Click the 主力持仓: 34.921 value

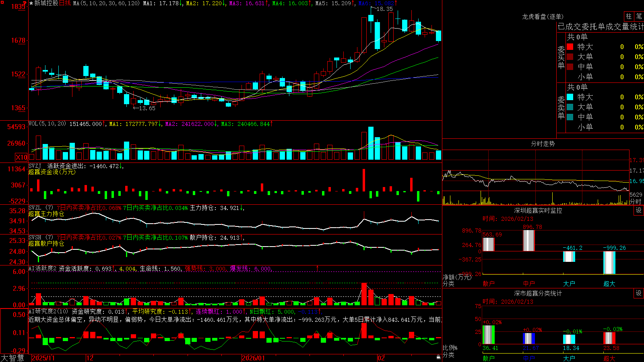click(x=215, y=208)
